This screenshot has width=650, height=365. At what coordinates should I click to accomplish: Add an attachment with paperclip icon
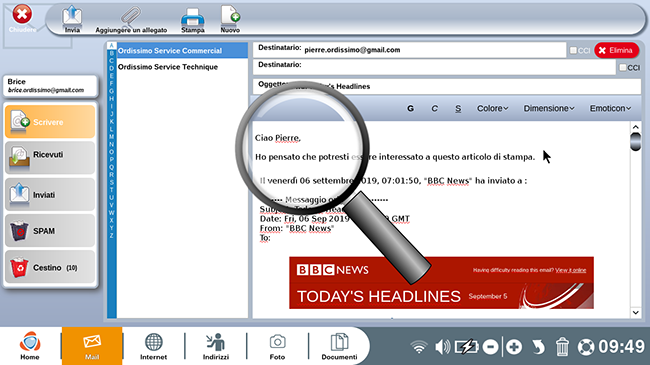pyautogui.click(x=131, y=20)
